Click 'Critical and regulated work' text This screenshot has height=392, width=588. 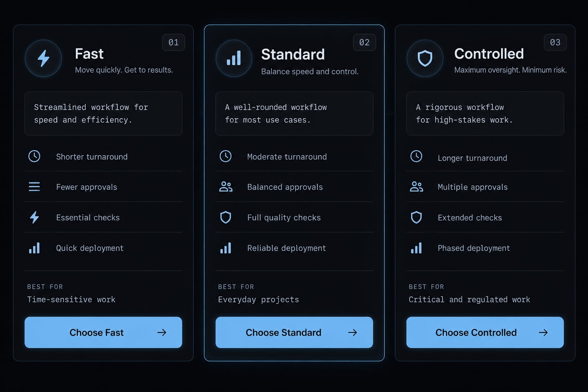click(x=469, y=300)
